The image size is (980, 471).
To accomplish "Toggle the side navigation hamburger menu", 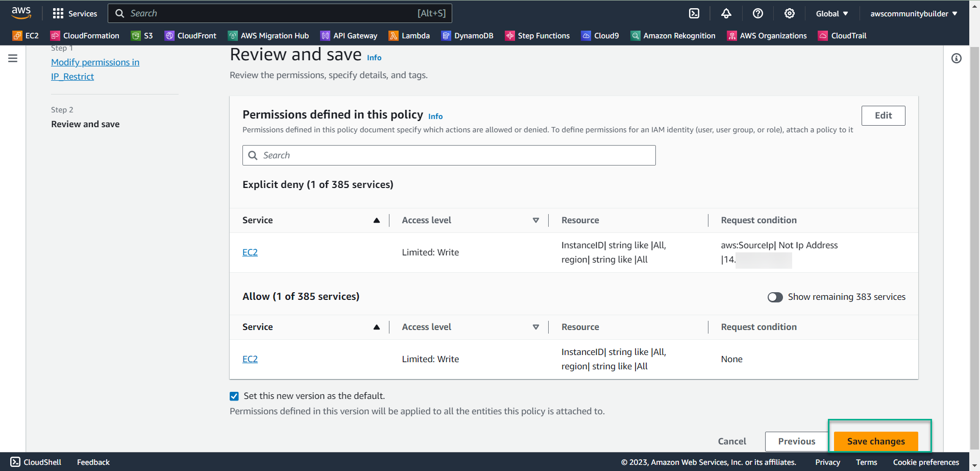I will coord(13,58).
